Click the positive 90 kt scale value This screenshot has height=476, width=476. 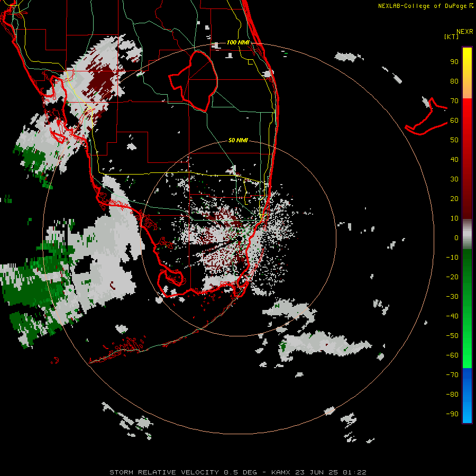454,62
